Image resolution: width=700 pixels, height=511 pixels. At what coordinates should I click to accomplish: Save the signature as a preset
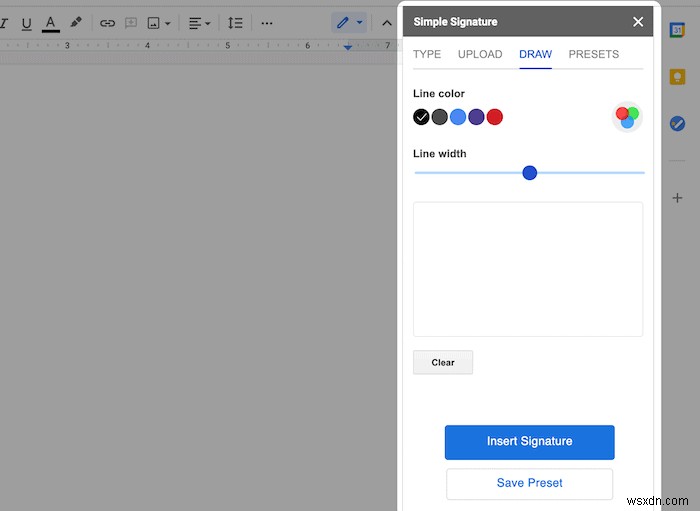(x=529, y=483)
